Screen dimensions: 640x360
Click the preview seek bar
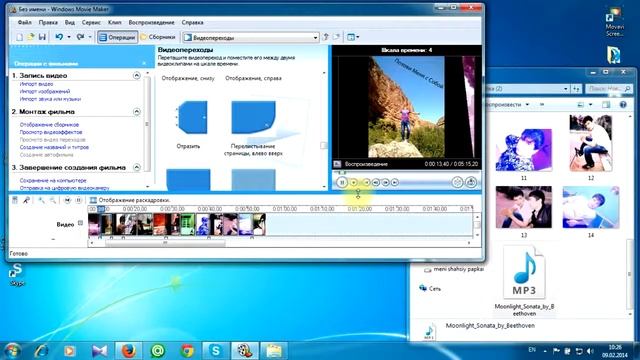(406, 173)
